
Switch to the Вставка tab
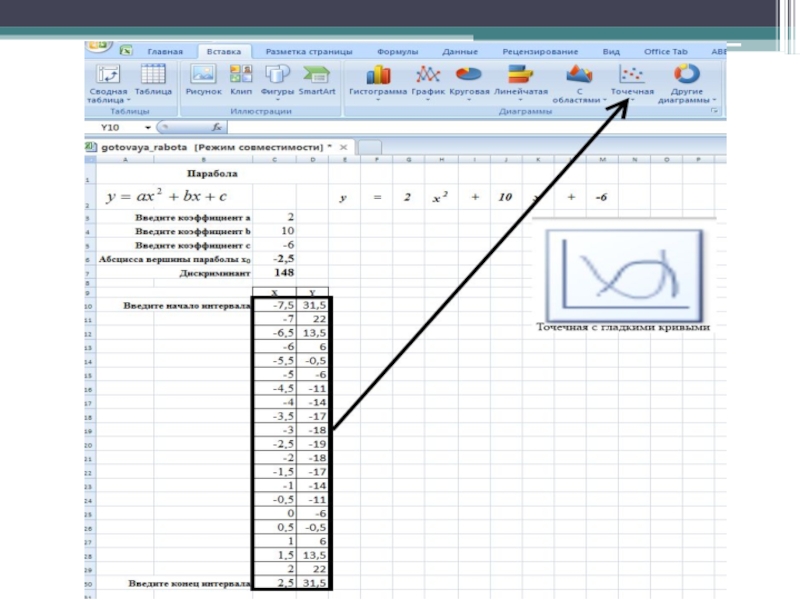click(x=223, y=52)
